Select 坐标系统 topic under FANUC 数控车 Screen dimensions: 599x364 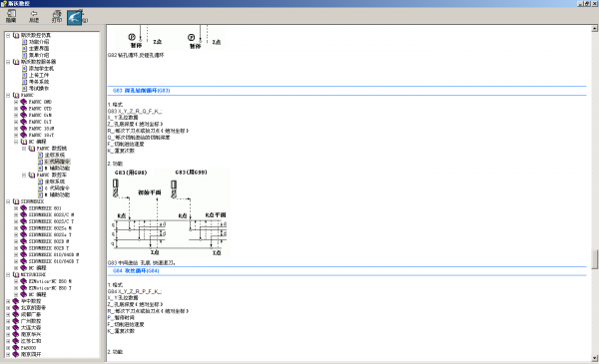pyautogui.click(x=55, y=182)
